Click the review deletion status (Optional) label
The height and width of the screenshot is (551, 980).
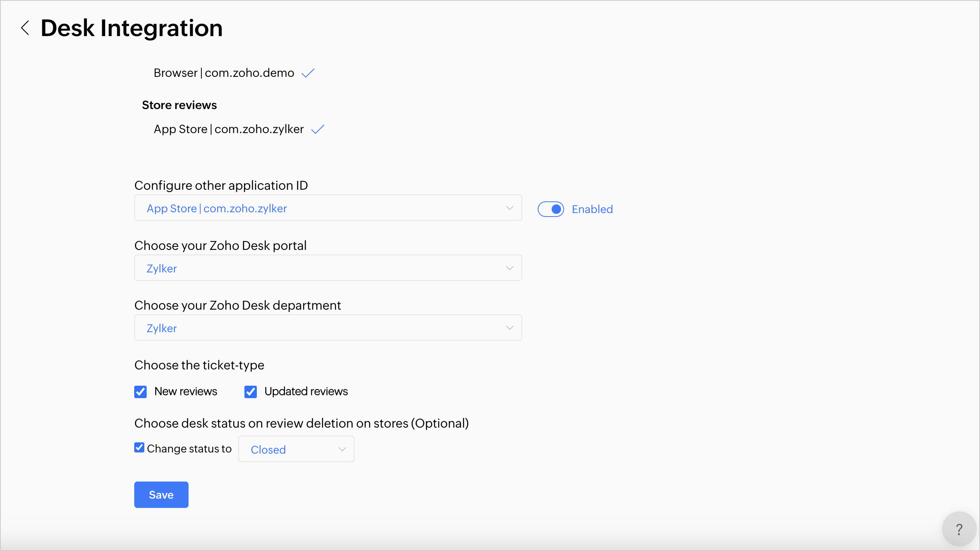point(301,423)
